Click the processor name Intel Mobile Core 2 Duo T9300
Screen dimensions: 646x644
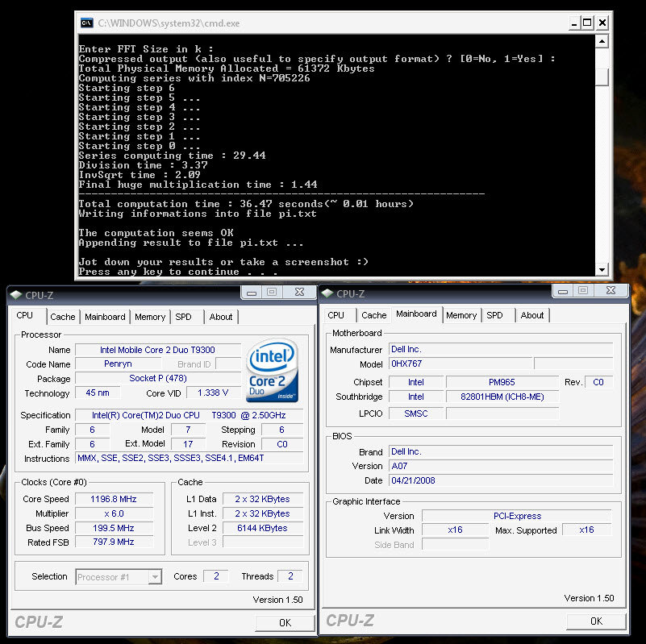click(x=158, y=350)
